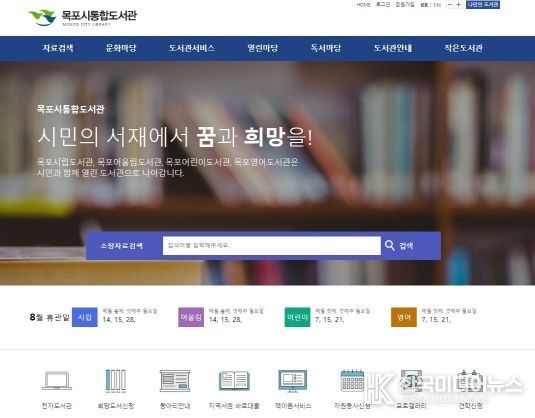Click the calendar 자원봉사신청 icon
Image resolution: width=535 pixels, height=418 pixels.
click(352, 380)
